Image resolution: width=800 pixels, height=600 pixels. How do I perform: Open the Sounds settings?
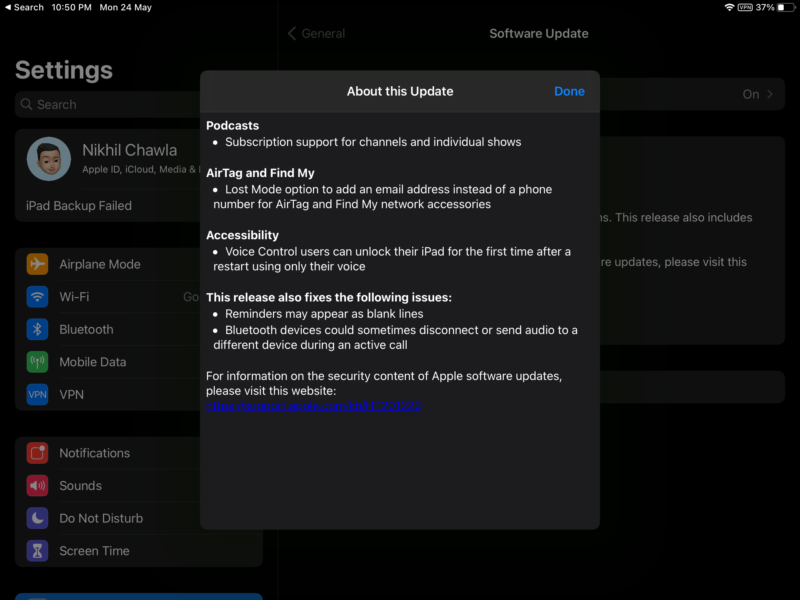pos(108,485)
